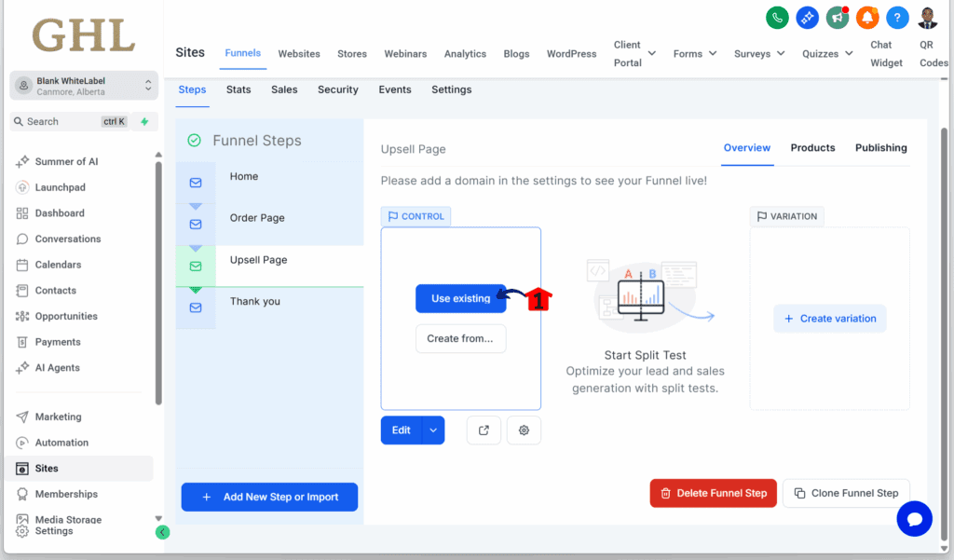Image resolution: width=954 pixels, height=560 pixels.
Task: Select the Stats sub-tab
Action: 238,89
